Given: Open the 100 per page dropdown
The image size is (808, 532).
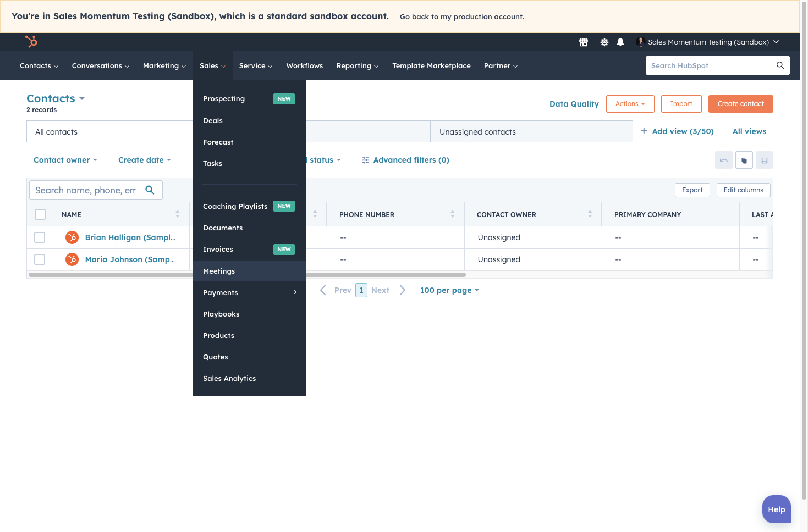Looking at the screenshot, I should (449, 290).
